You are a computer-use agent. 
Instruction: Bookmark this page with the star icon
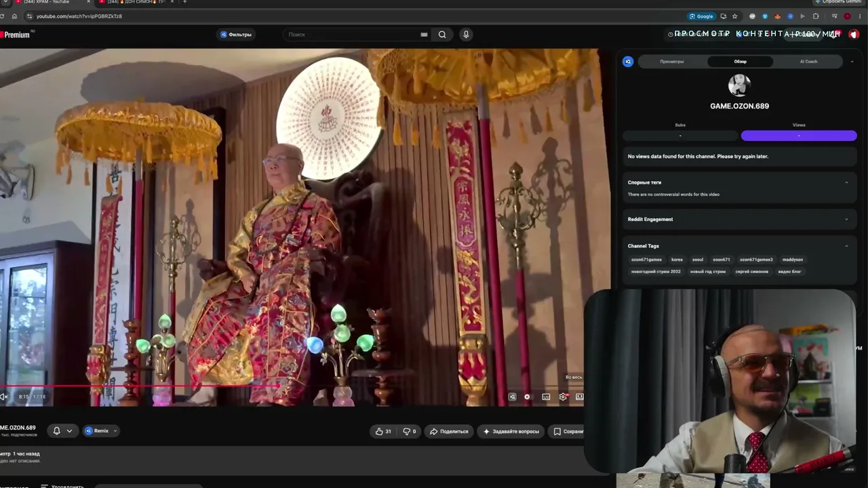point(734,16)
